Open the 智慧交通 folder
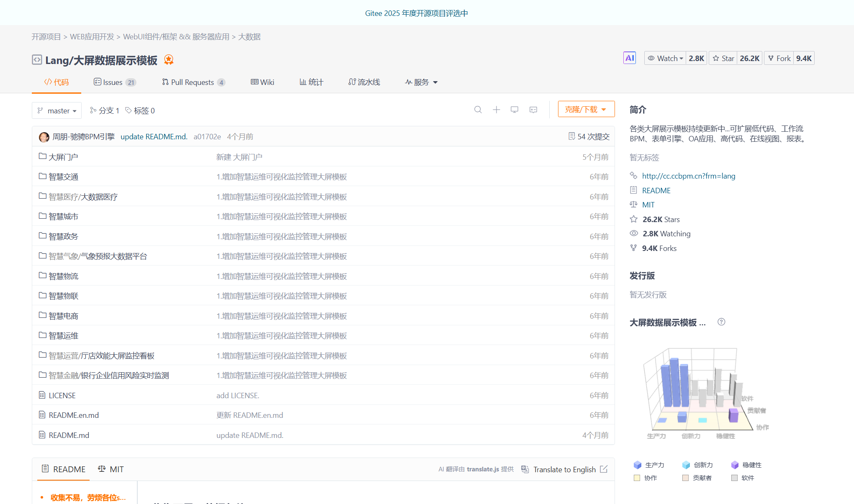The width and height of the screenshot is (854, 504). 63,176
